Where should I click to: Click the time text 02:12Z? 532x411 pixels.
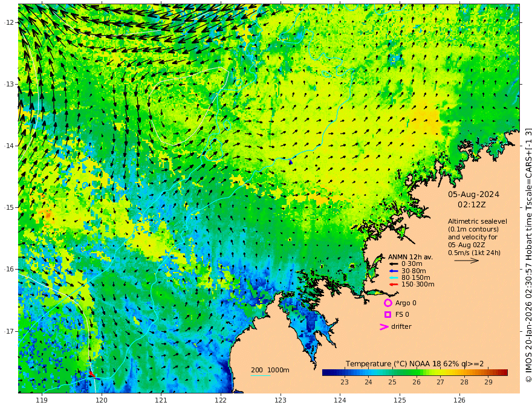[472, 205]
